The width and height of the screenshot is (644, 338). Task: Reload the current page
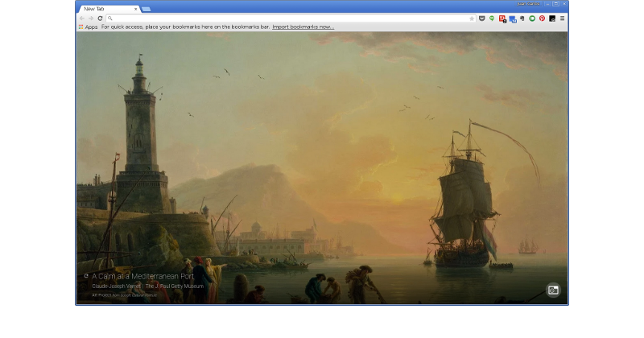tap(100, 18)
